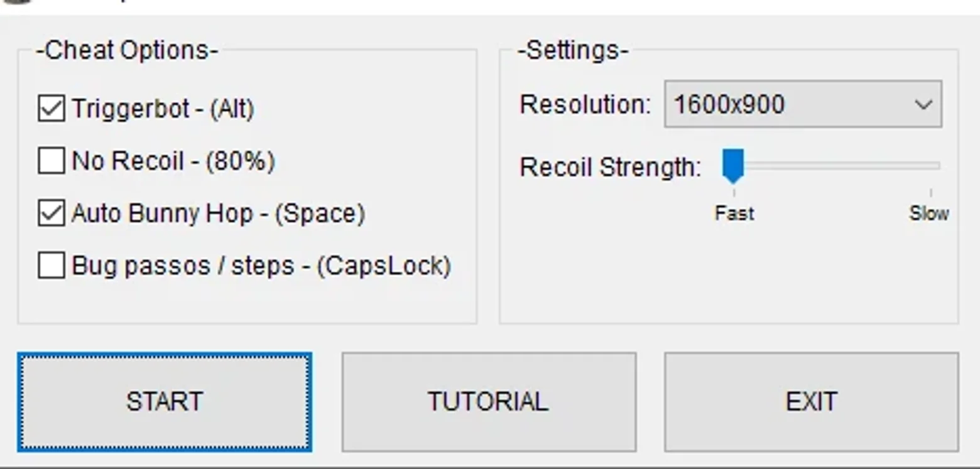Open the TUTORIAL button
Screen dimensions: 980x469
489,402
